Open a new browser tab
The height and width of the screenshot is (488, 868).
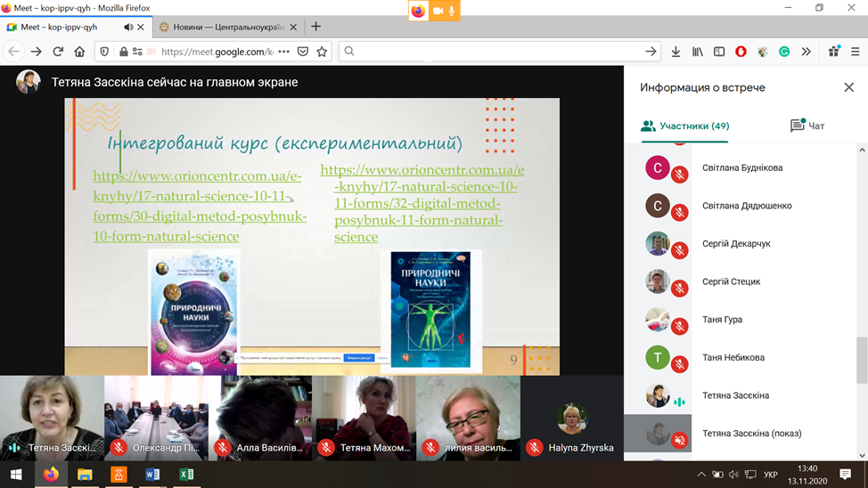315,27
